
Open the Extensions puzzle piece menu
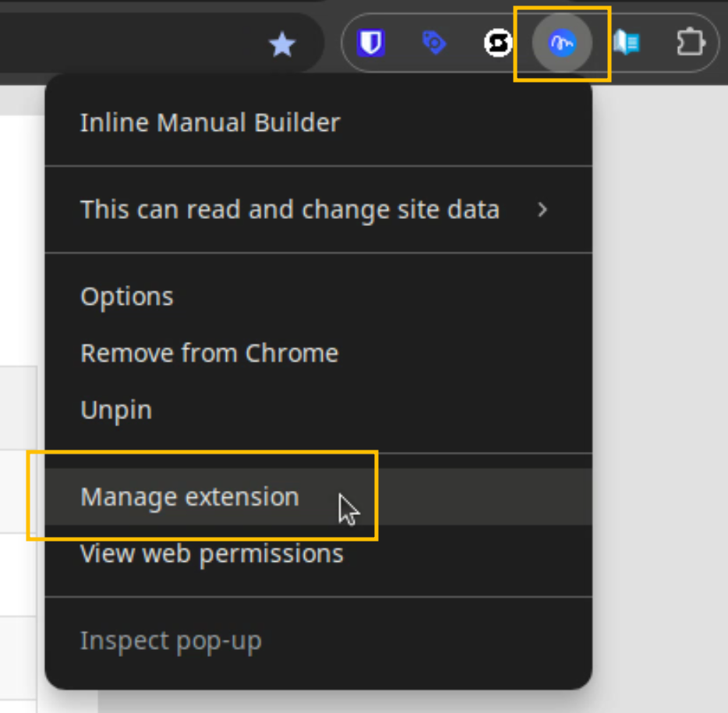click(x=690, y=43)
